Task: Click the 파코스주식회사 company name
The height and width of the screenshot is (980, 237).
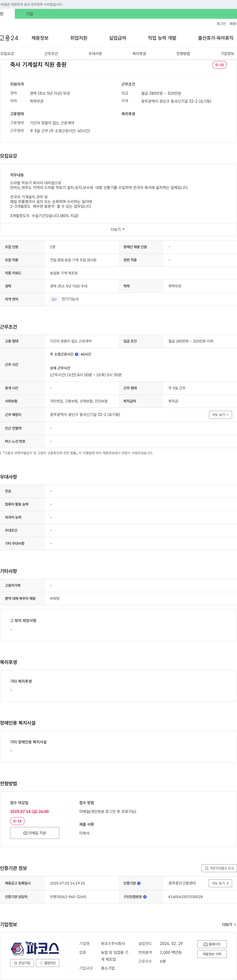Action: [x=113, y=943]
